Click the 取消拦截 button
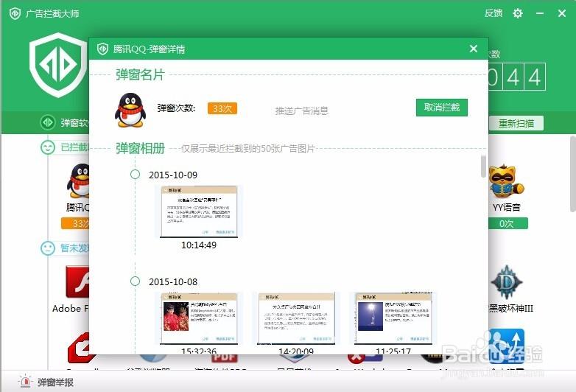Screen dimensions: 576x392 pos(441,108)
